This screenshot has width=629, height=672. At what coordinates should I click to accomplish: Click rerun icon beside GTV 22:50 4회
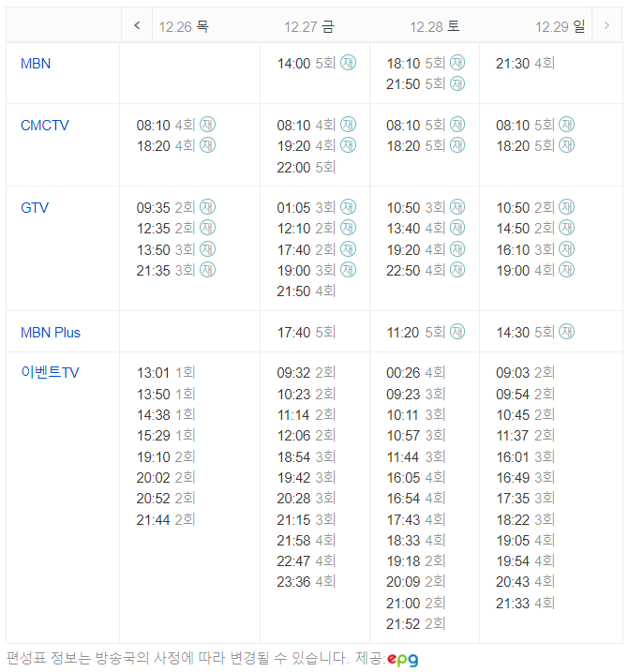point(457,270)
